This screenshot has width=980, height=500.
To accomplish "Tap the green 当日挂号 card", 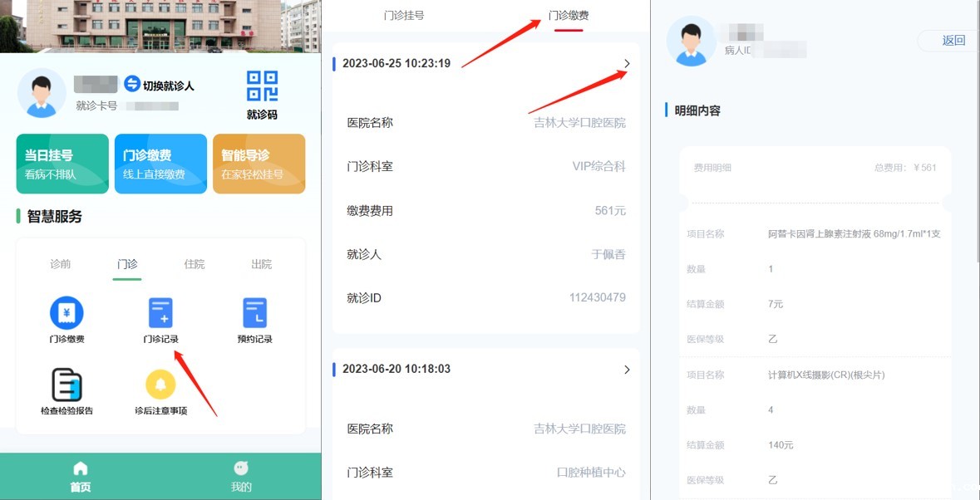I will click(x=62, y=164).
